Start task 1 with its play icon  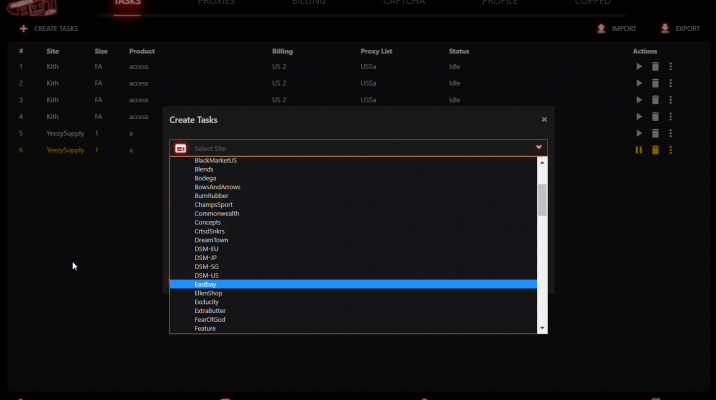639,66
